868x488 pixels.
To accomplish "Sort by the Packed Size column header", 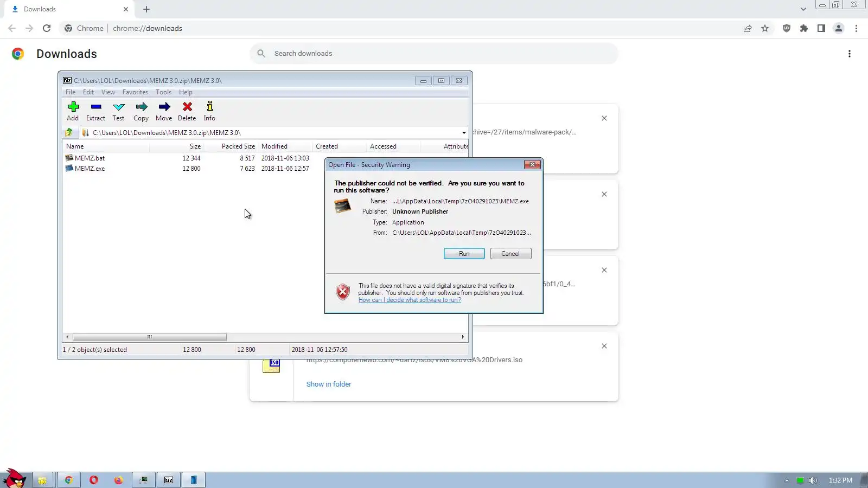I will 231,146.
